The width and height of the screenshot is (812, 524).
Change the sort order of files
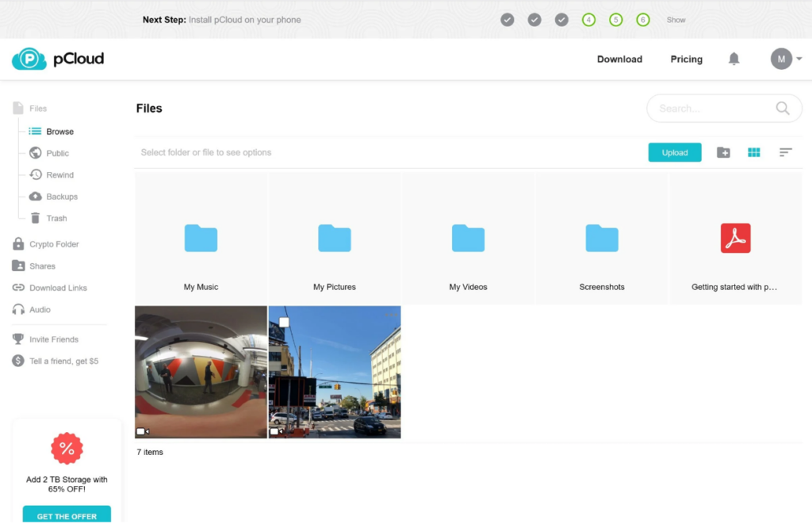(x=785, y=151)
